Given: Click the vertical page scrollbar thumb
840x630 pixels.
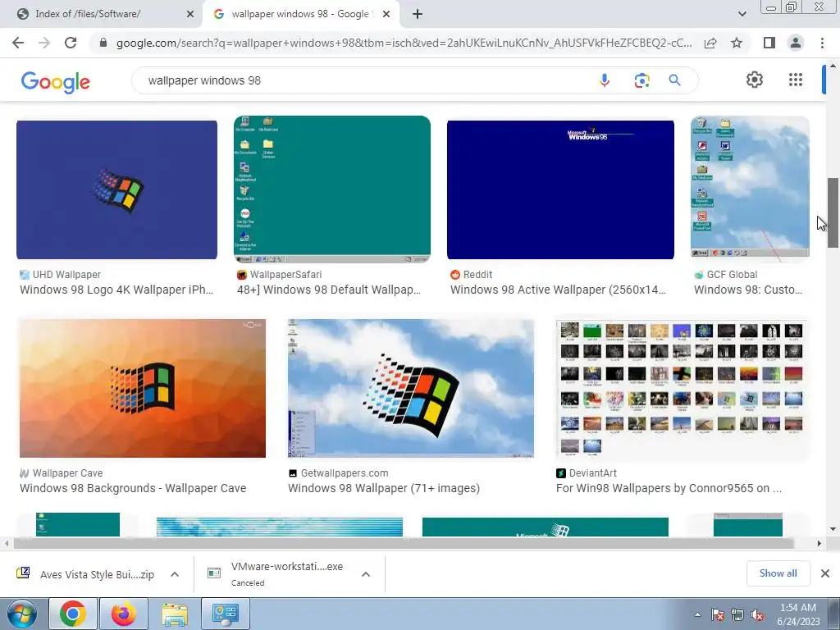Looking at the screenshot, I should (x=833, y=212).
